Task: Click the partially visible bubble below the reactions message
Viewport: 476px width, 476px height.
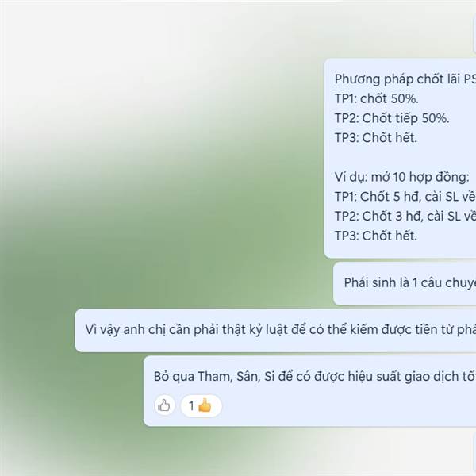Action: tap(474, 454)
